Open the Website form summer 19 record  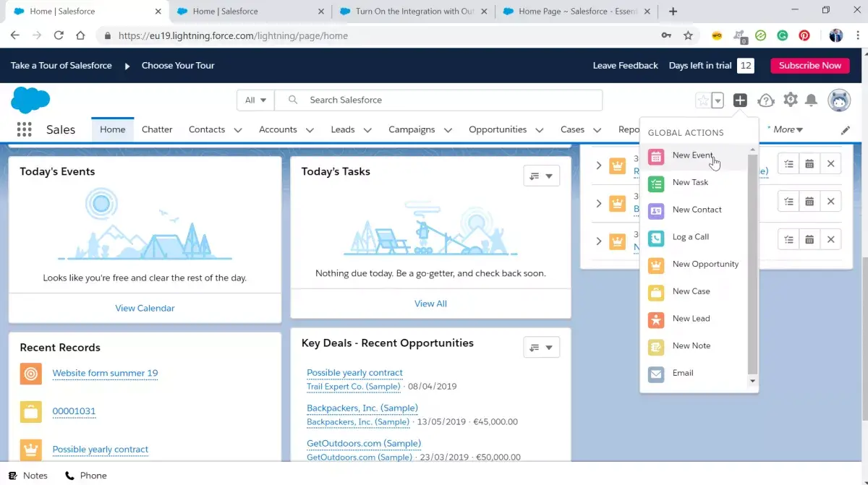(105, 373)
